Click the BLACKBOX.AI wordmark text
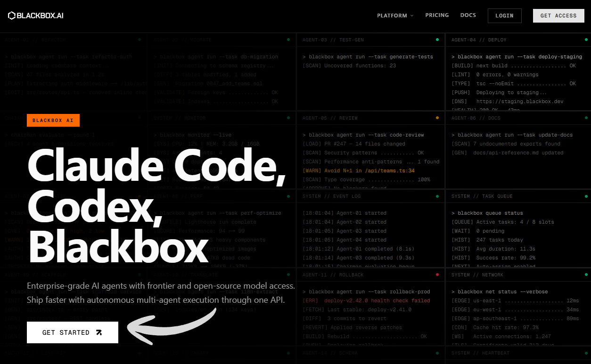The height and width of the screenshot is (364, 591). coord(40,16)
